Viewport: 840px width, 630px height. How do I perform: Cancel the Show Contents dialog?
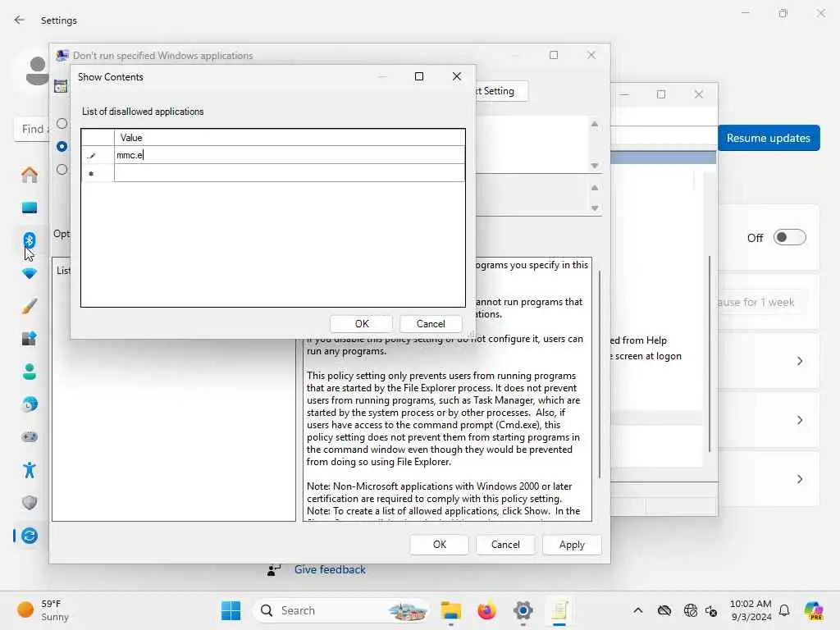click(x=430, y=323)
